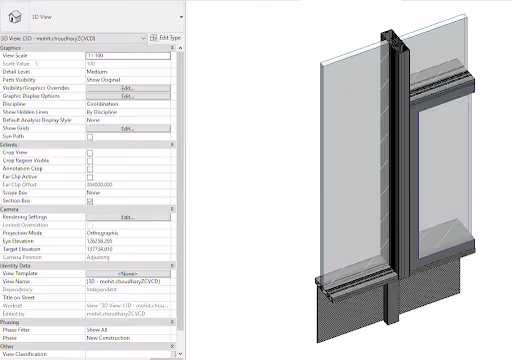The image size is (512, 360).
Task: Click the View Classification value field
Action: (x=128, y=354)
